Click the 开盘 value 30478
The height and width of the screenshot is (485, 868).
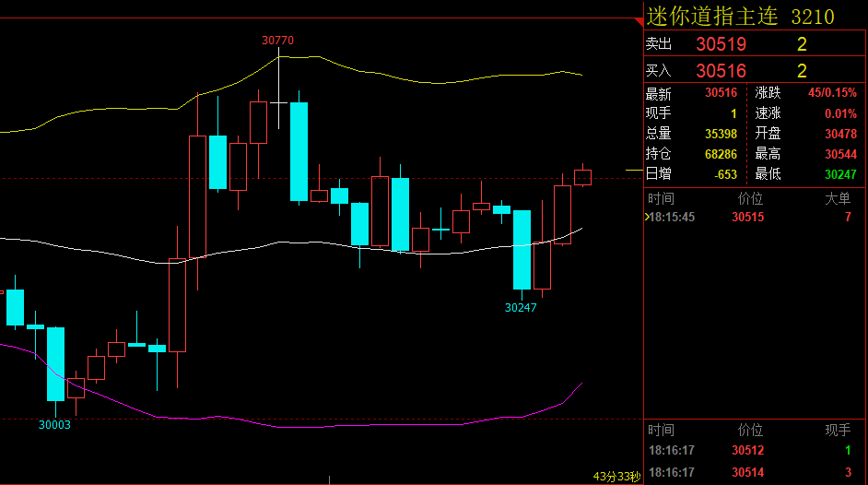click(x=840, y=134)
